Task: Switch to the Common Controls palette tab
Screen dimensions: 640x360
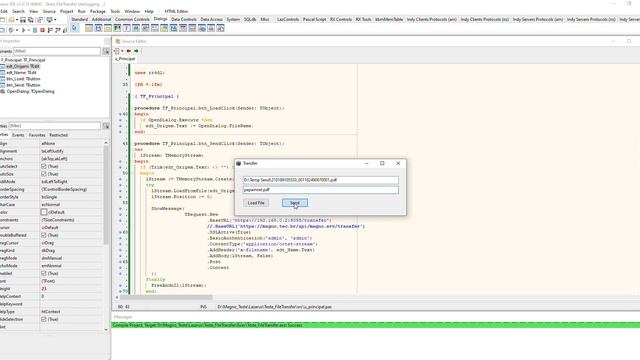Action: [132, 19]
